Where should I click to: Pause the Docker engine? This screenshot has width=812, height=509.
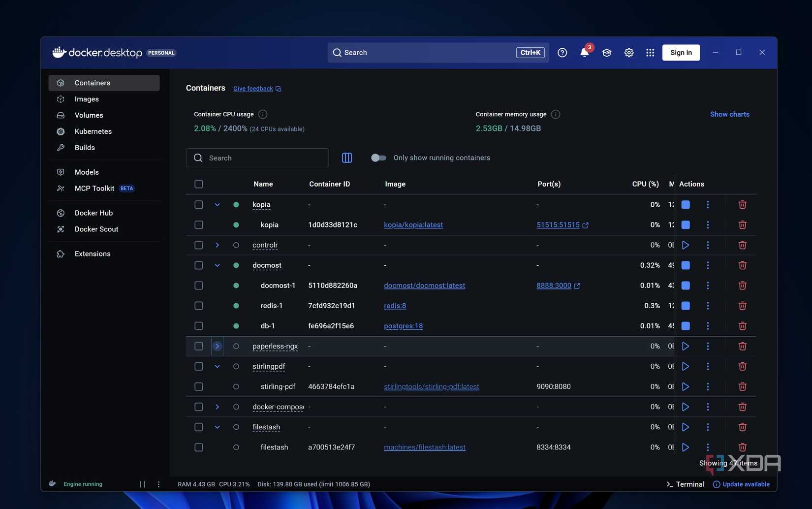point(142,484)
